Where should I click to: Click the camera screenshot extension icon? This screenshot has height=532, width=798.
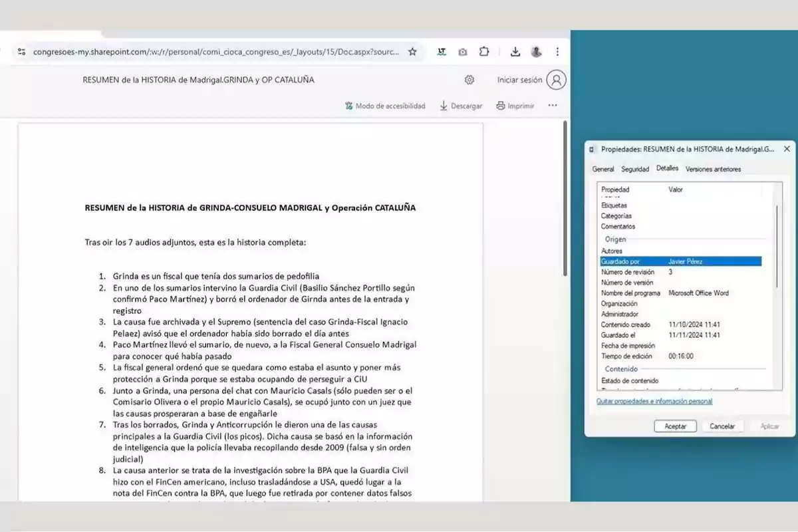pyautogui.click(x=463, y=52)
